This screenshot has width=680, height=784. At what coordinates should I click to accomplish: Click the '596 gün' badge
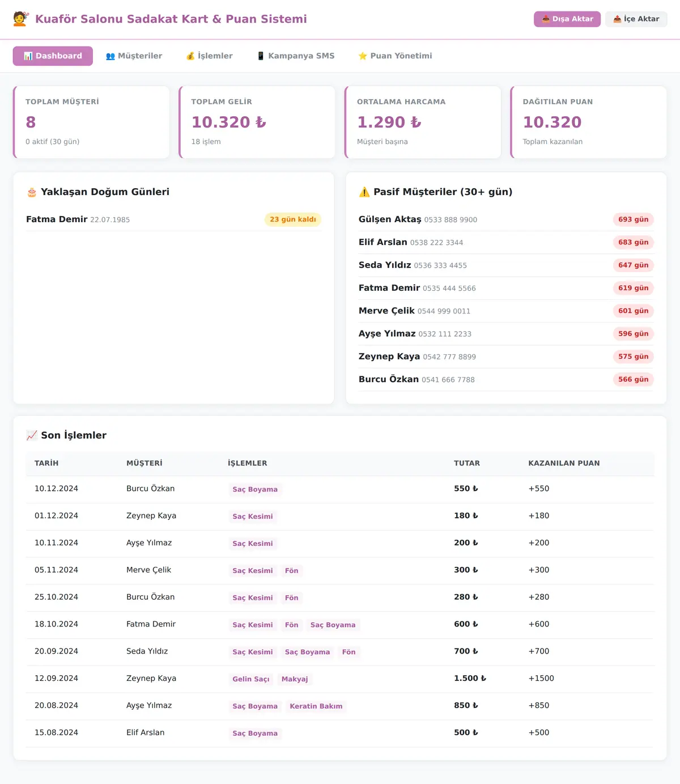tap(634, 334)
